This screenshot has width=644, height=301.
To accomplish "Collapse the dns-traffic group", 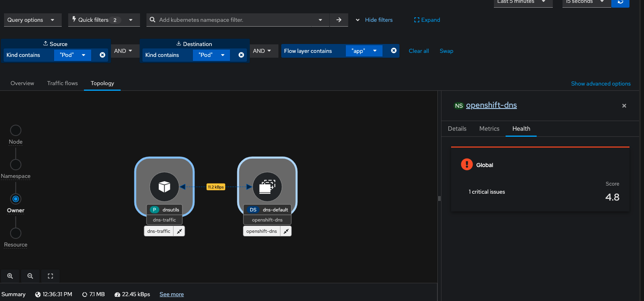I will pyautogui.click(x=179, y=231).
